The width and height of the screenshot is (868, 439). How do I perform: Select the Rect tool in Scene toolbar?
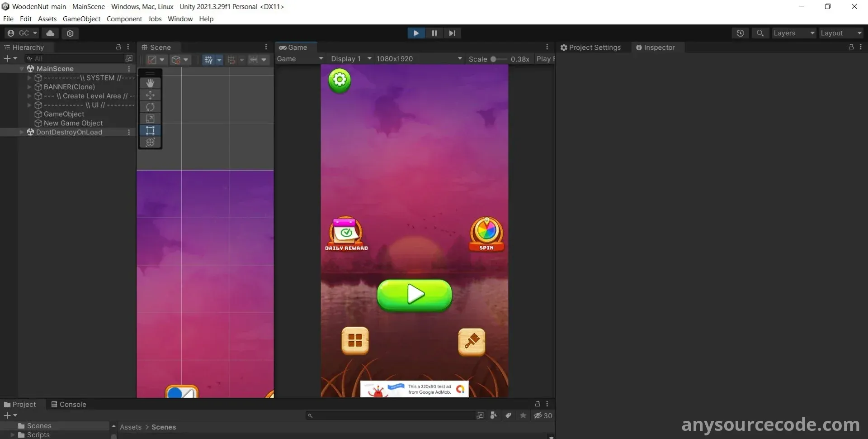coord(150,131)
